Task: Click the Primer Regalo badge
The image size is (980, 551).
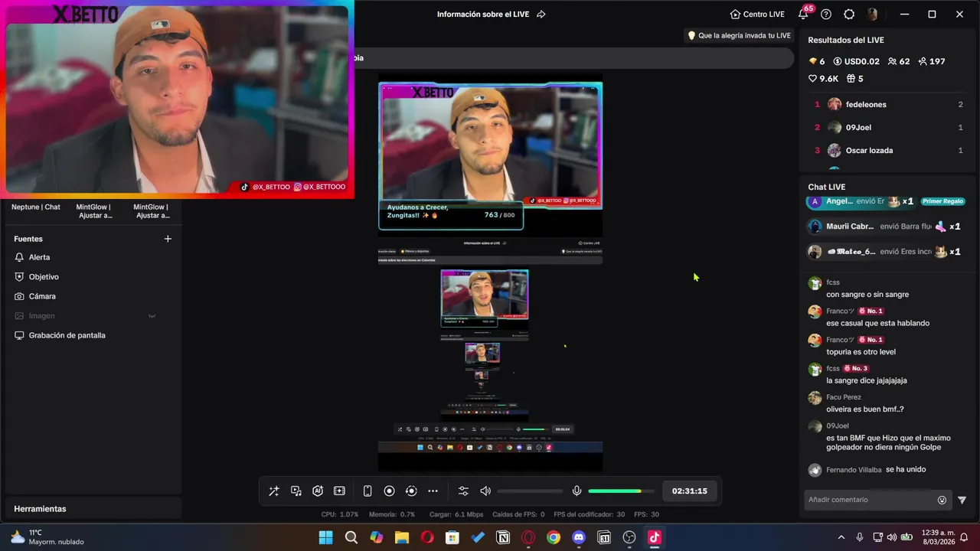Action: [x=942, y=202]
